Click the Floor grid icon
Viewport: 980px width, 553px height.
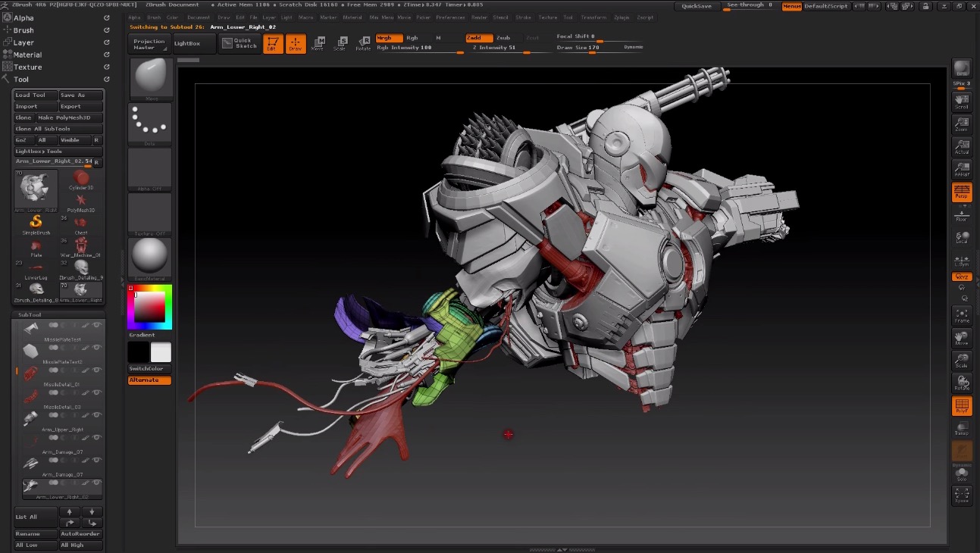[962, 215]
